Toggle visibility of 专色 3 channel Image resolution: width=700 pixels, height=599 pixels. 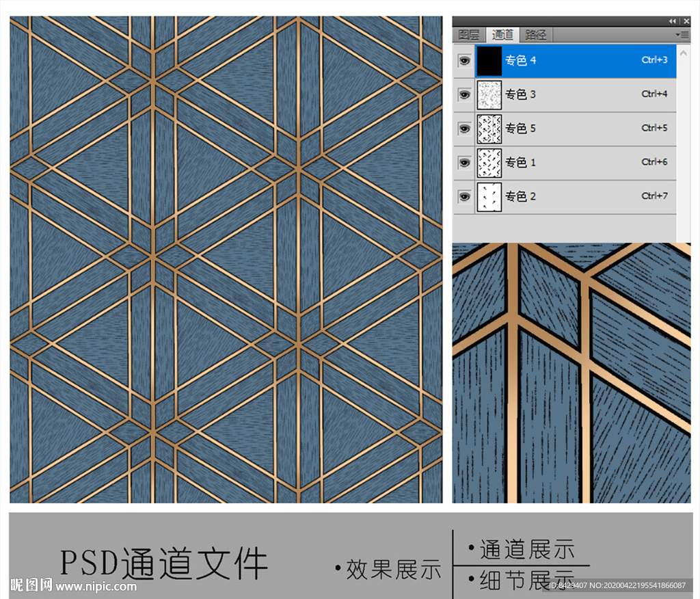465,94
